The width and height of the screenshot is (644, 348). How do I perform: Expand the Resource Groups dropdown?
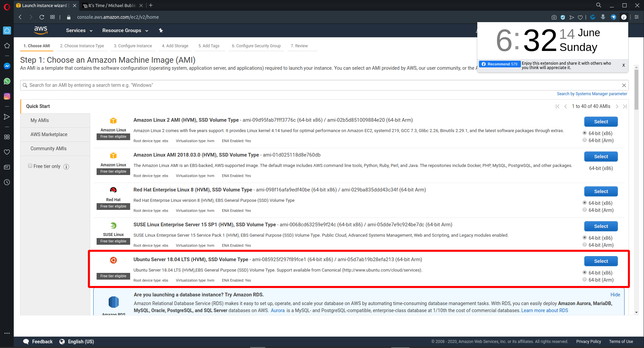click(125, 31)
